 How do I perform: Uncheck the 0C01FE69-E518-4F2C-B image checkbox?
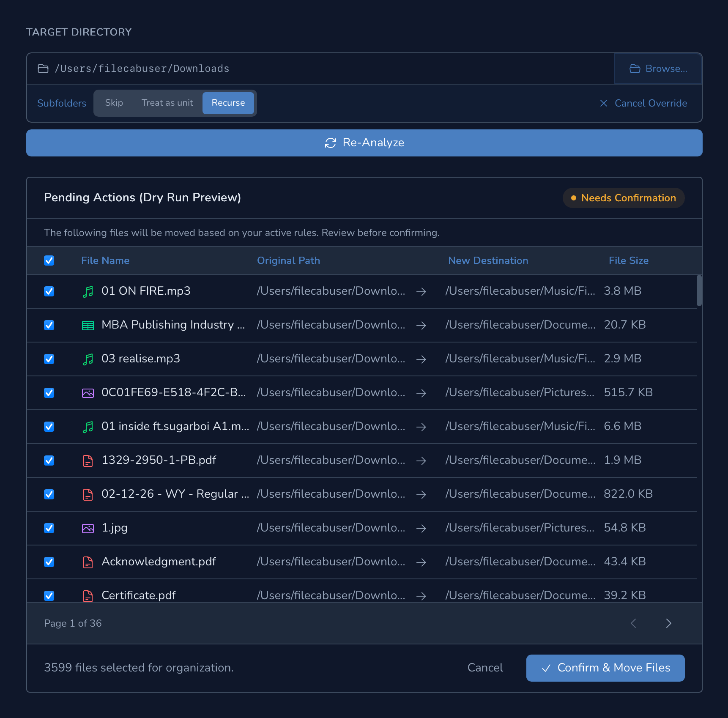click(x=49, y=393)
